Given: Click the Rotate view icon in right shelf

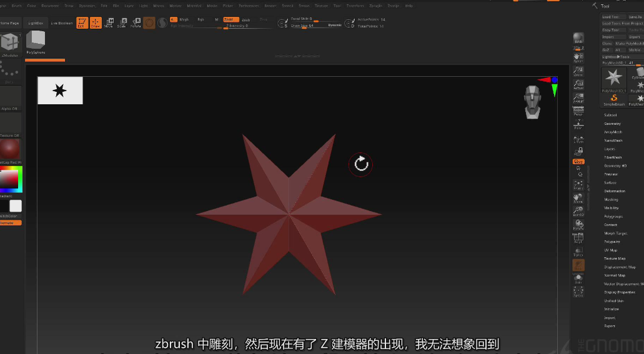Looking at the screenshot, I should (x=578, y=225).
